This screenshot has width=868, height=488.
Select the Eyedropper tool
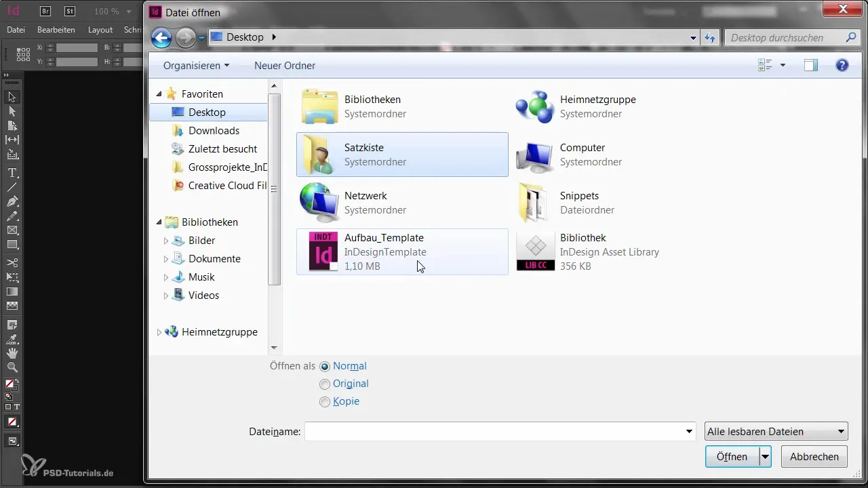12,338
